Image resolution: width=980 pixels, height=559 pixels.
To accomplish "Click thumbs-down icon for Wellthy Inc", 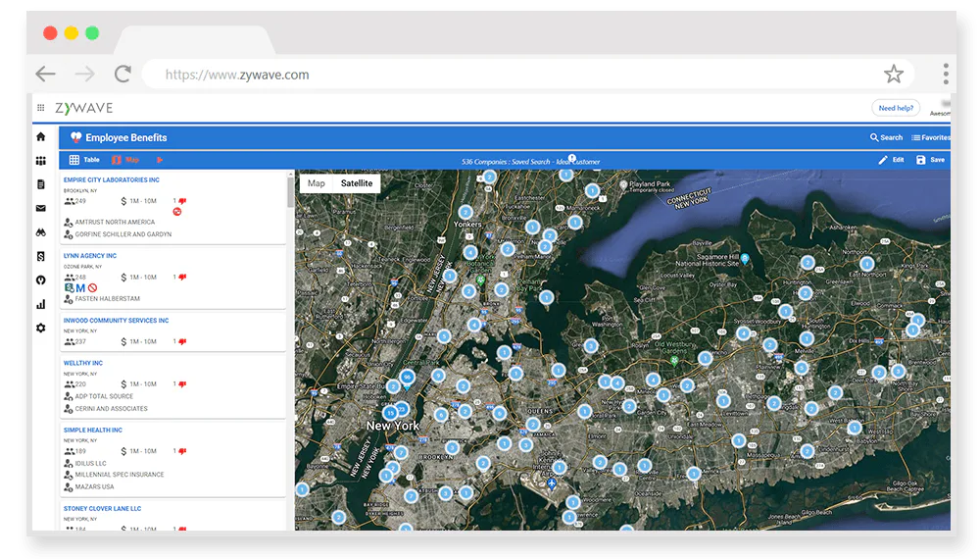I will pos(182,383).
